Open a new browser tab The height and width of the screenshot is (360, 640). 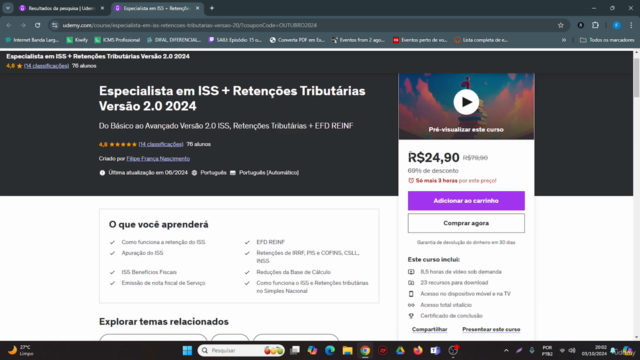(211, 8)
